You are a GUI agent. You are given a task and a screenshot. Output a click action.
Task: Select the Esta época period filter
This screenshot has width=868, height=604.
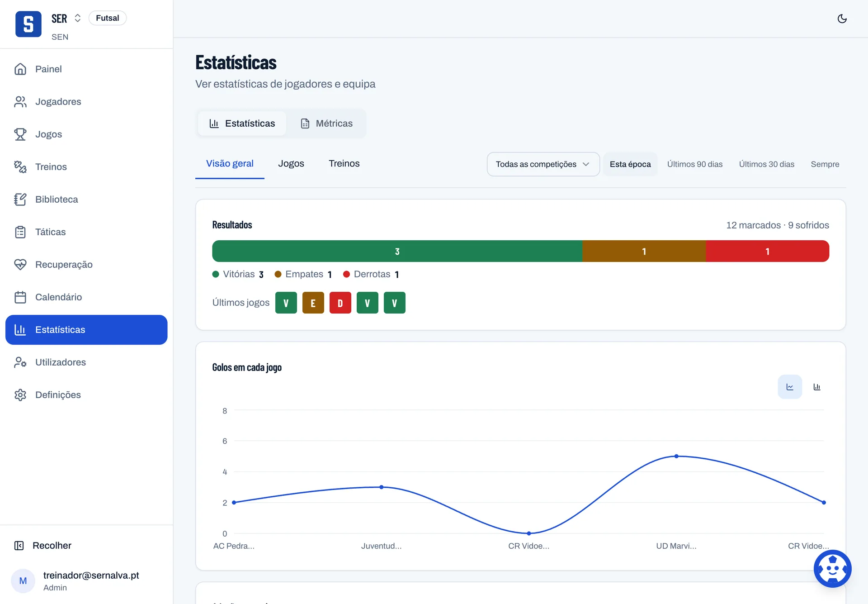(630, 164)
